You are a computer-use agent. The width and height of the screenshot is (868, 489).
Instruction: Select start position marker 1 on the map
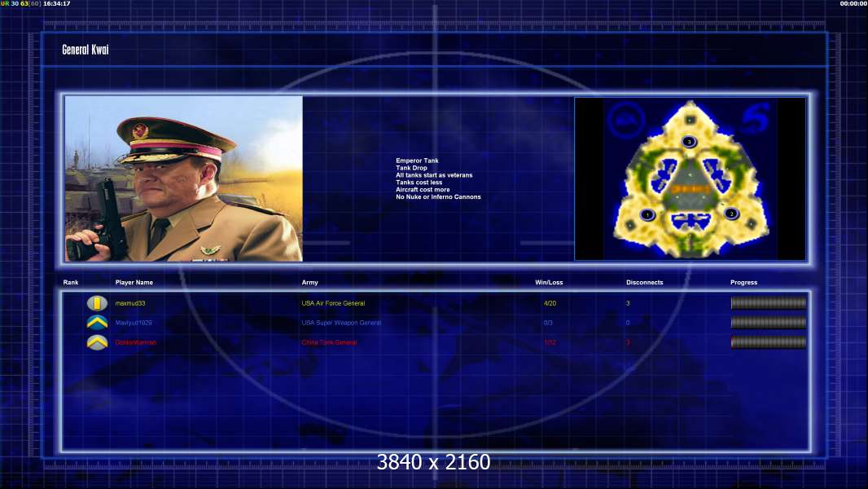647,214
